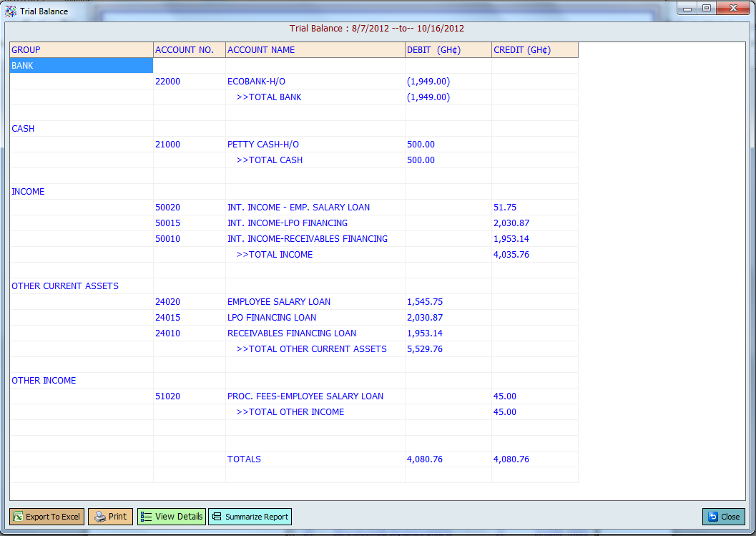Click EMPLOYEE SALARY LOAN account name
The width and height of the screenshot is (756, 536).
pos(279,302)
